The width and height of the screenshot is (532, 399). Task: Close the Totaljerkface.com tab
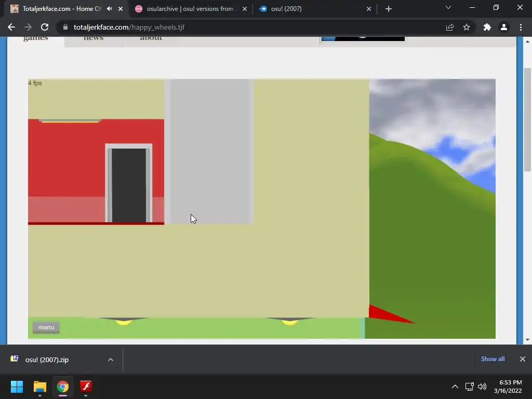tap(121, 9)
